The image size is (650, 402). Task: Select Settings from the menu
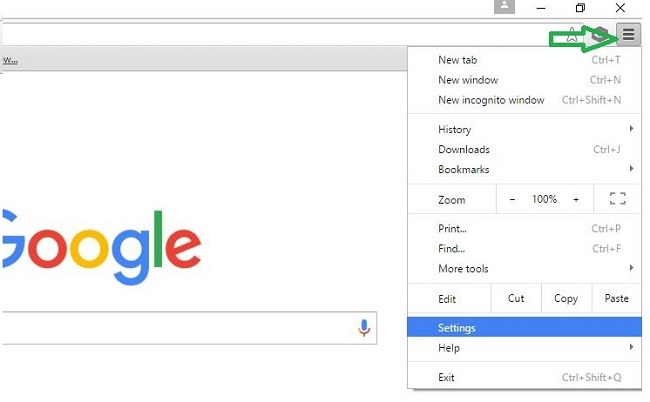524,327
